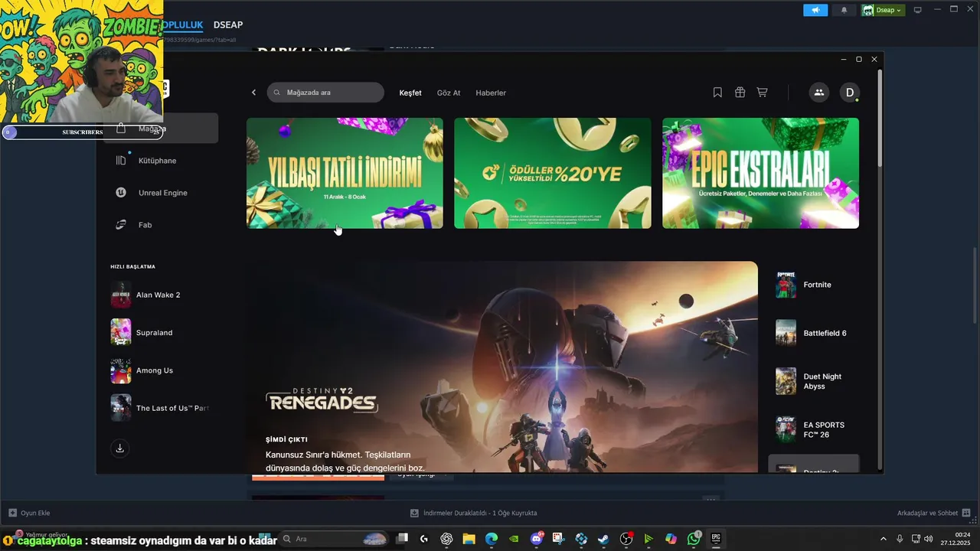
Task: Switch to the Göz At tab
Action: [449, 93]
